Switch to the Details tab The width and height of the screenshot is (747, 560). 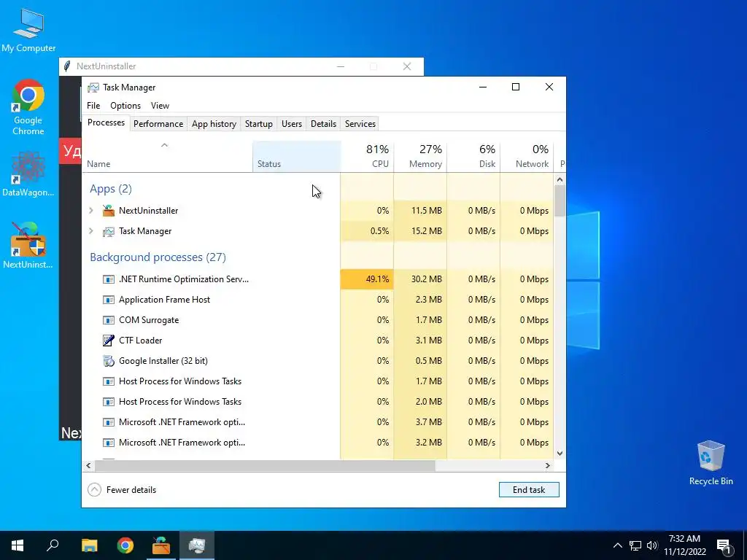(323, 124)
